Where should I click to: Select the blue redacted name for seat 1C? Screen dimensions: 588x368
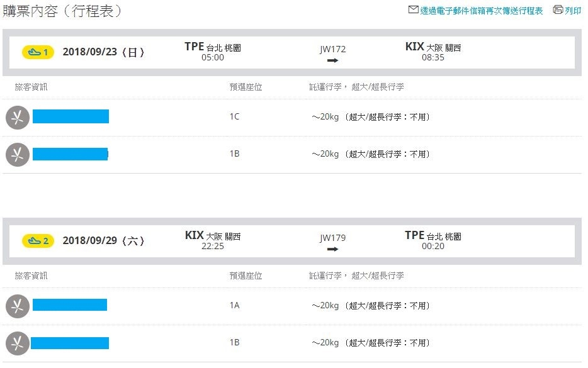tap(71, 116)
